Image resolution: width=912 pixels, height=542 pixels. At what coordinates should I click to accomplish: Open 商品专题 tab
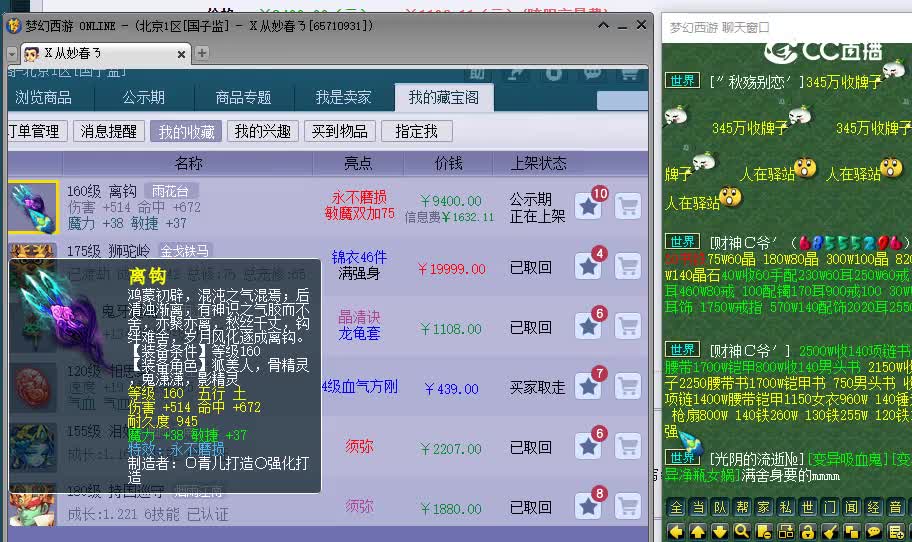click(244, 97)
